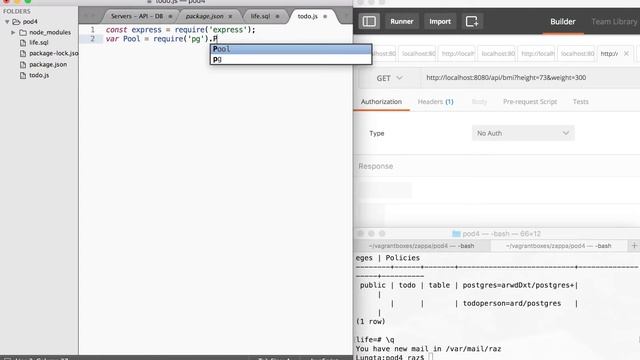Open todo.js in sidebar
This screenshot has width=640, height=360.
point(39,75)
